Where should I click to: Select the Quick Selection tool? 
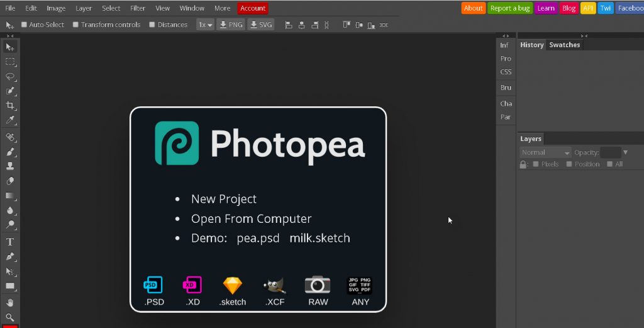click(10, 91)
